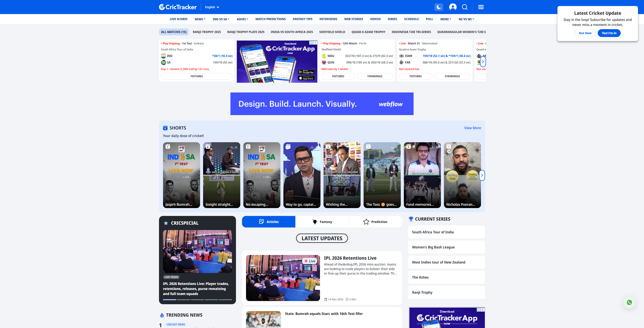This screenshot has width=644, height=328.
Task: Click the CricTracker logo
Action: coord(178,7)
